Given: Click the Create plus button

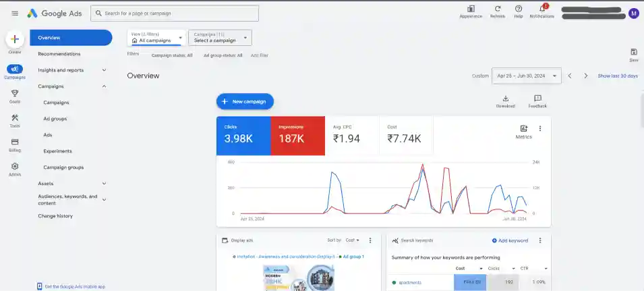Looking at the screenshot, I should point(15,40).
